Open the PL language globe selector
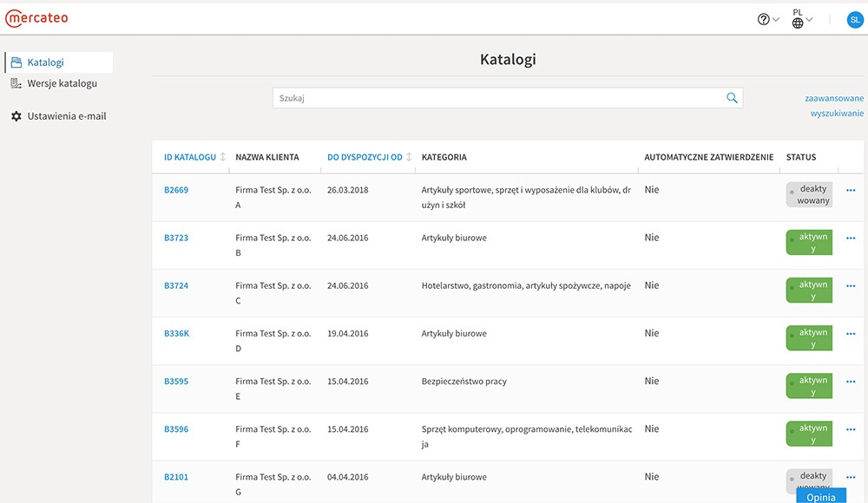 pos(801,19)
